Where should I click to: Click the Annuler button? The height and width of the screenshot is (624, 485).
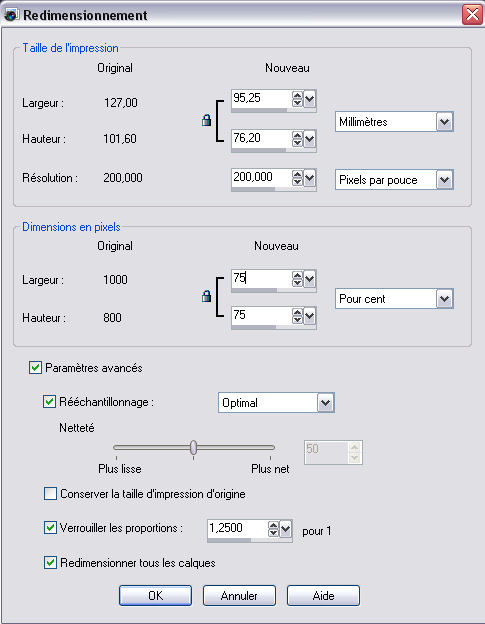239,595
